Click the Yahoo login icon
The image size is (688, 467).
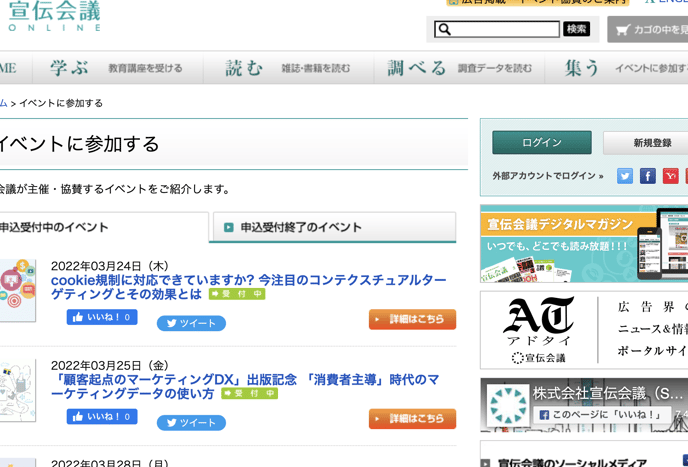coord(671,176)
